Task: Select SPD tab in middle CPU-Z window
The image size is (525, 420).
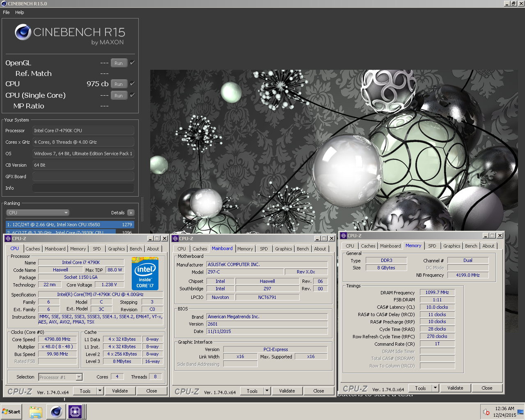Action: [x=264, y=249]
